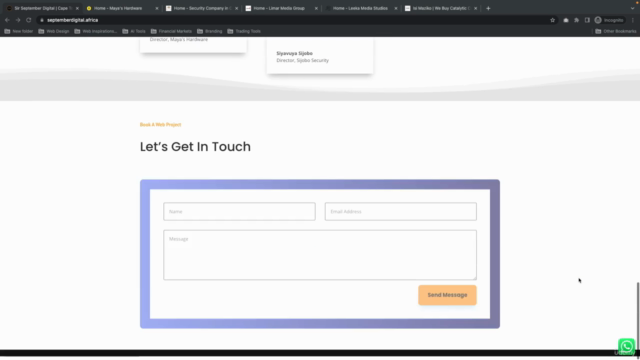Open the AI Tools bookmarks folder
This screenshot has height=360, width=640.
(x=134, y=31)
